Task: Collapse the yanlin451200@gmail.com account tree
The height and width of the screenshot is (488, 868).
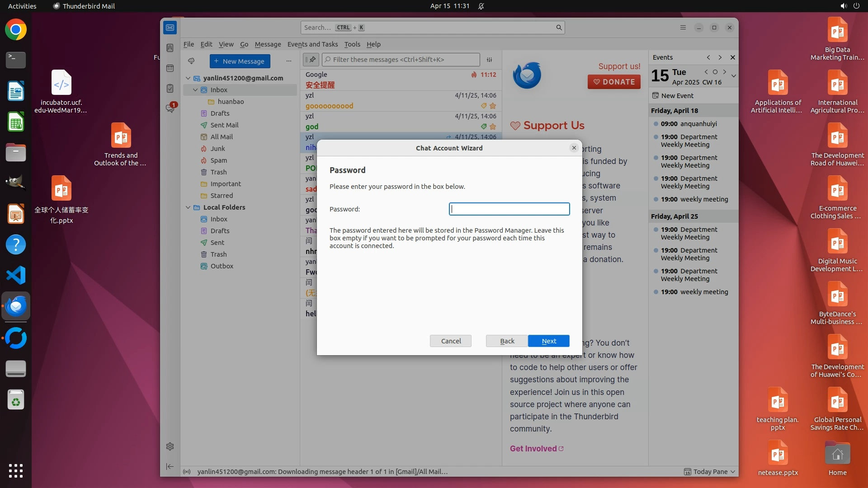Action: (x=188, y=78)
